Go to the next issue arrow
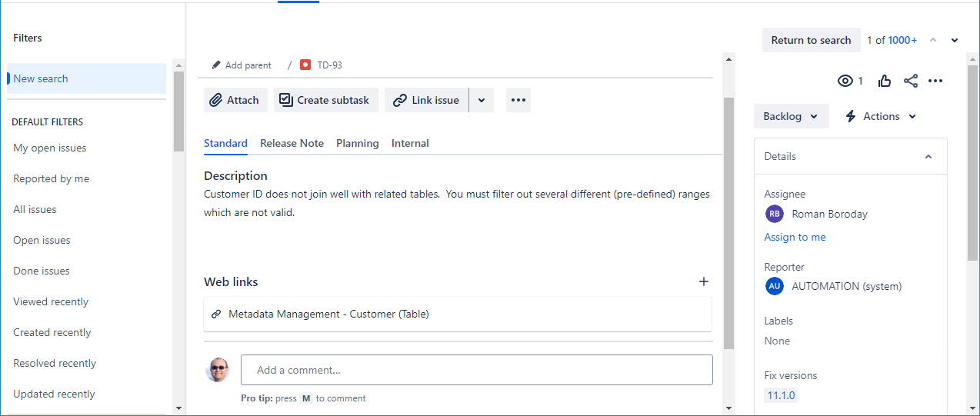The image size is (980, 416). pyautogui.click(x=955, y=41)
